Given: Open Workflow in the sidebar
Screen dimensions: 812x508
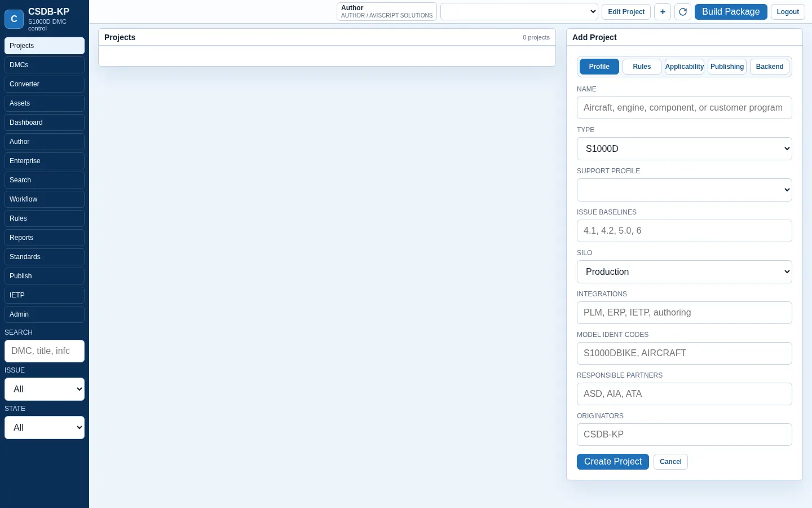Looking at the screenshot, I should (45, 199).
